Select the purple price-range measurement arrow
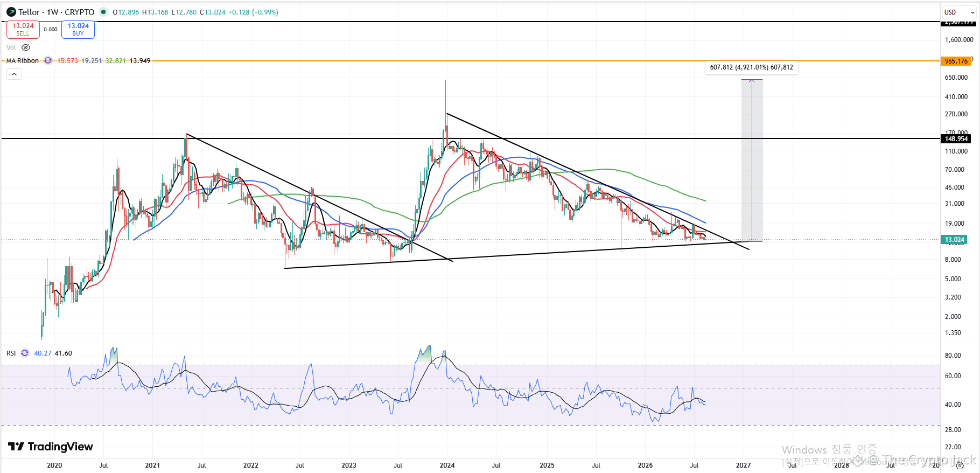Screen dimensions: 980x473 752,160
